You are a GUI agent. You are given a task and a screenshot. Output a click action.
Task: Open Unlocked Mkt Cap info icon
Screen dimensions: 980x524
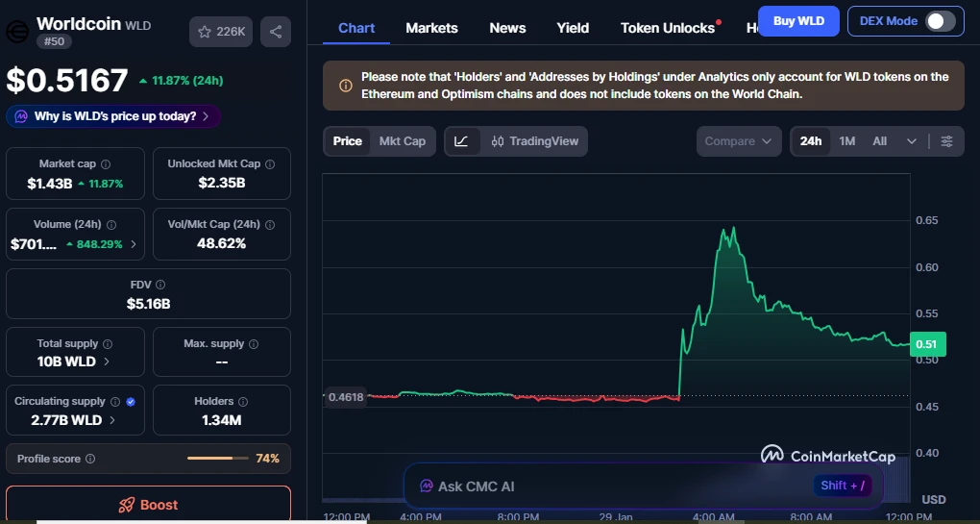tap(270, 164)
